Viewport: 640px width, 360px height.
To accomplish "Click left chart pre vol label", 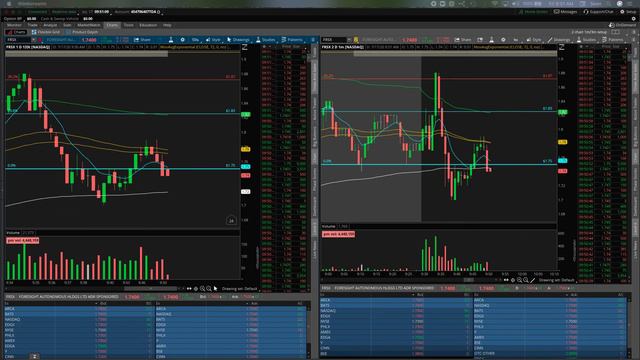I will tap(22, 240).
